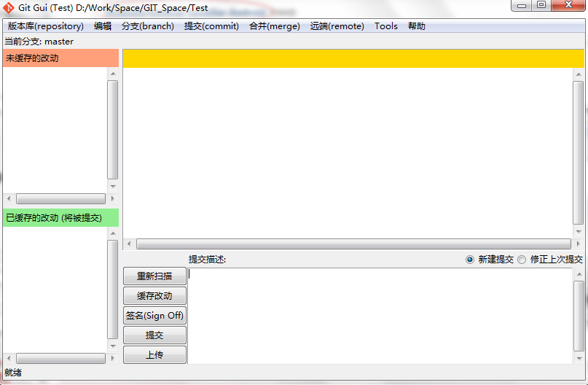Minimize the Git Gui window
Image resolution: width=588 pixels, height=385 pixels.
coord(521,6)
